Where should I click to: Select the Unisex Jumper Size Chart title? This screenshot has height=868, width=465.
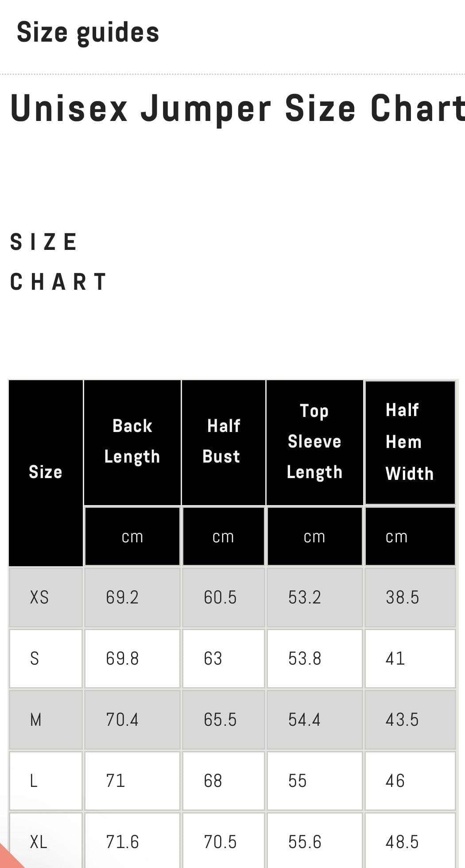[238, 109]
